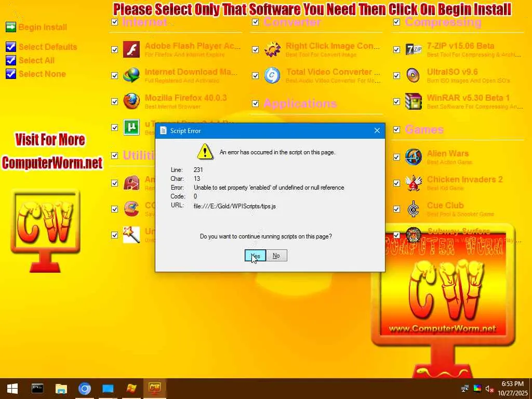Uncheck the Total Video Converter checkbox

tap(256, 75)
